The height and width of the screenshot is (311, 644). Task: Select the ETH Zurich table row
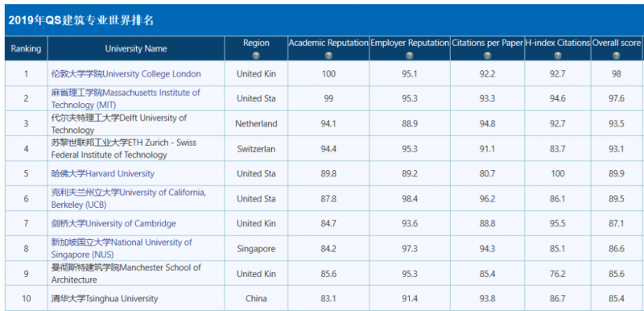click(x=324, y=149)
